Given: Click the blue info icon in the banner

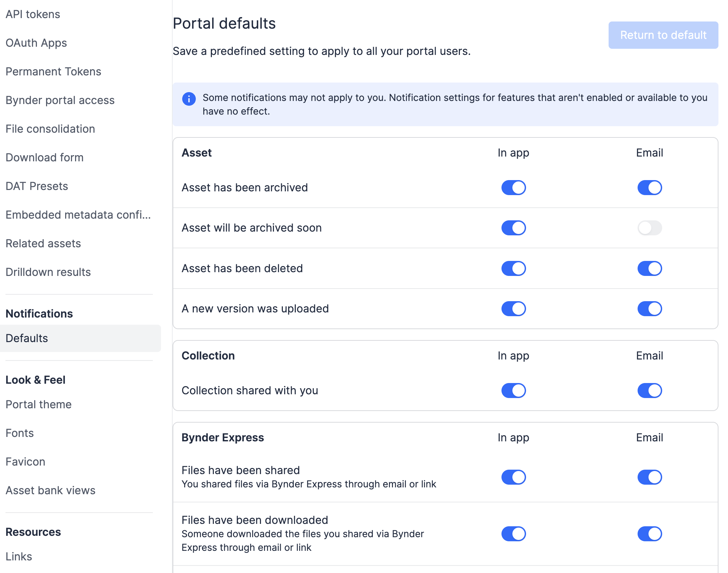Looking at the screenshot, I should tap(189, 99).
